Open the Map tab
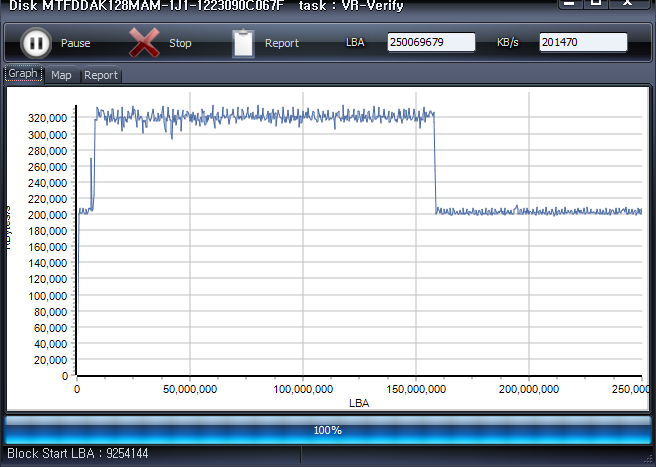Viewport: 656px width, 467px height. pyautogui.click(x=61, y=75)
